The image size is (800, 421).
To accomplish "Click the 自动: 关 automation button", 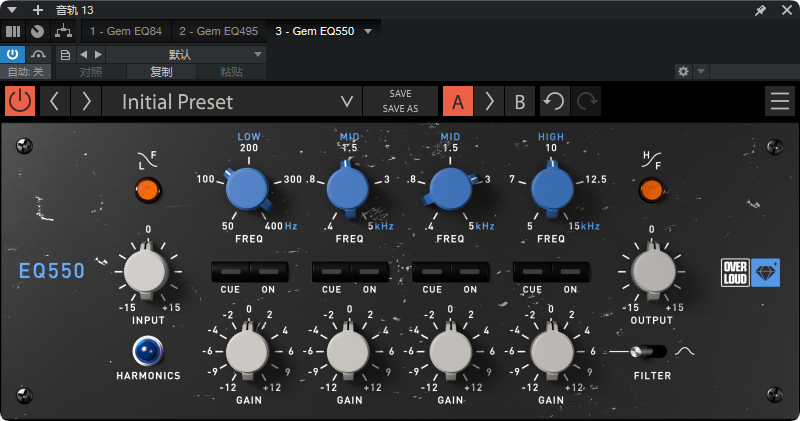I will [x=26, y=72].
